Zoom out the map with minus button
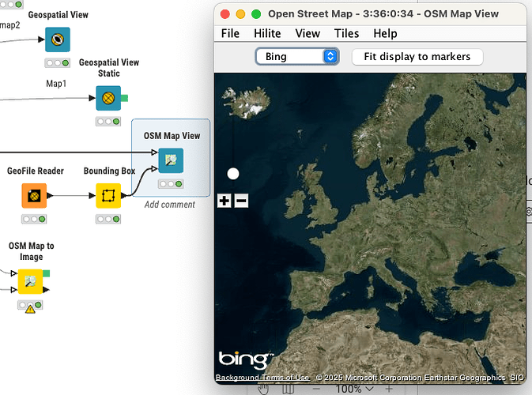The image size is (532, 395). coord(241,201)
